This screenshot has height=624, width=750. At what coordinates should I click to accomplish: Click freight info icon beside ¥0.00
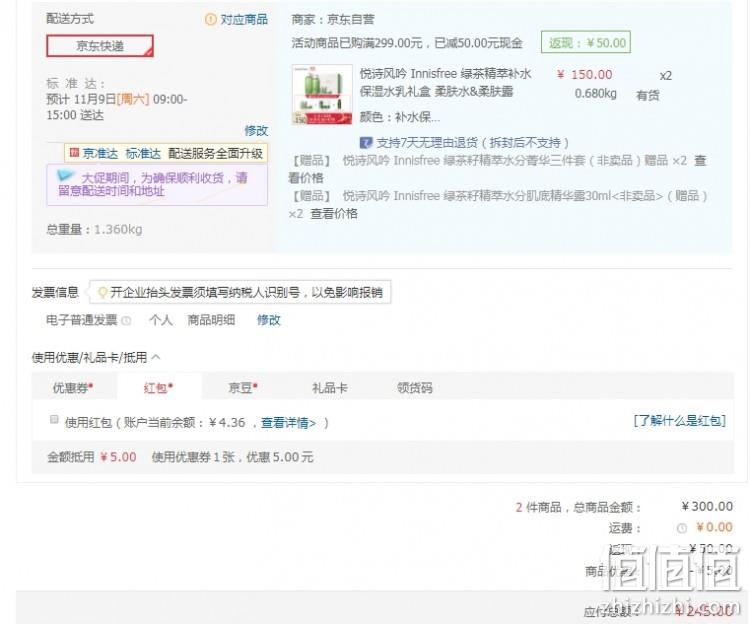[x=682, y=528]
